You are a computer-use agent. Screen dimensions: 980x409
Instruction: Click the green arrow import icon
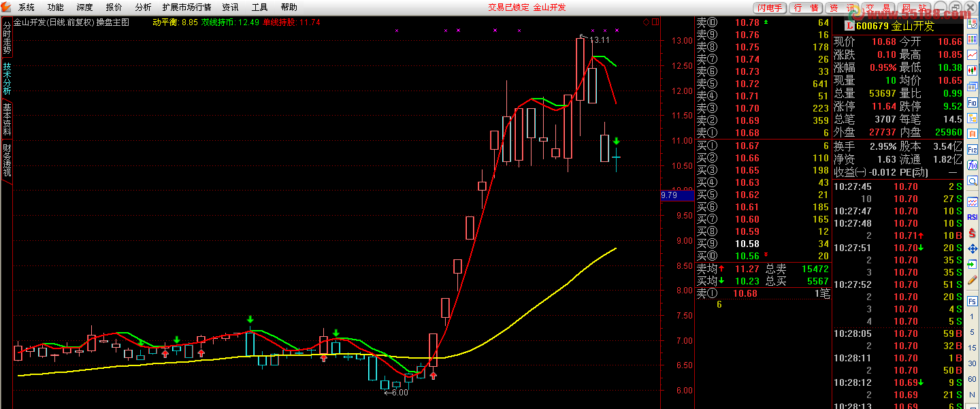click(972, 264)
